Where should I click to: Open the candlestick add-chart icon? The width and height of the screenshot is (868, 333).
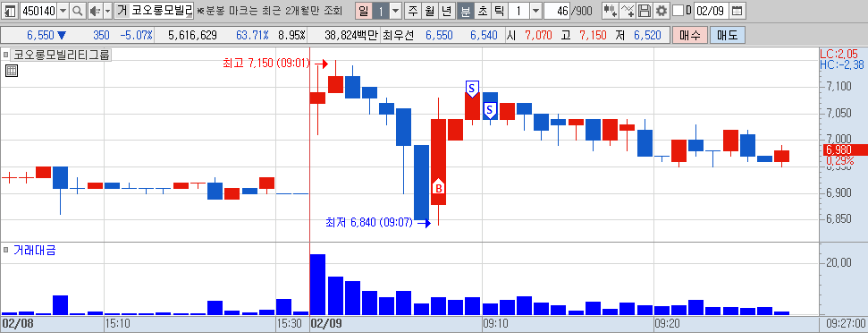click(x=611, y=10)
